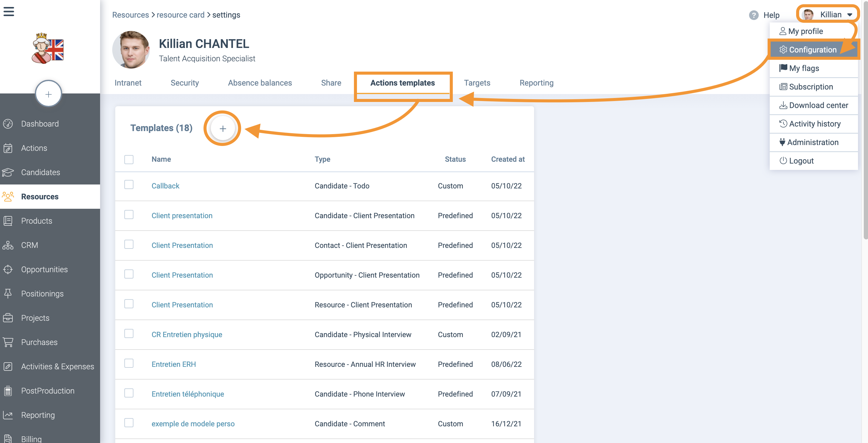This screenshot has width=868, height=443.
Task: Check the Client presentation Candidate row checkbox
Action: coord(129,215)
